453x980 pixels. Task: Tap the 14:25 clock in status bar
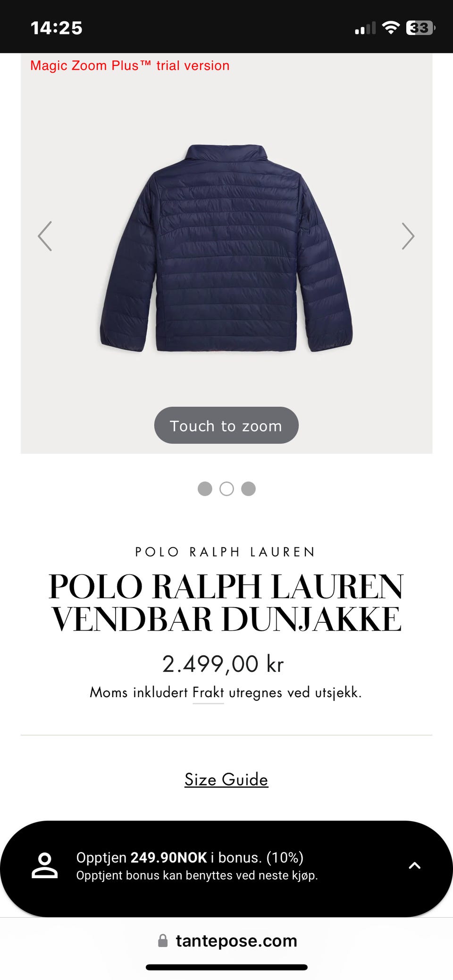point(57,28)
